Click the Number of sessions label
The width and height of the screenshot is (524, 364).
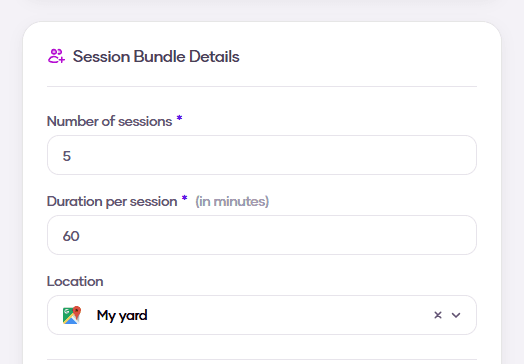[x=109, y=121]
